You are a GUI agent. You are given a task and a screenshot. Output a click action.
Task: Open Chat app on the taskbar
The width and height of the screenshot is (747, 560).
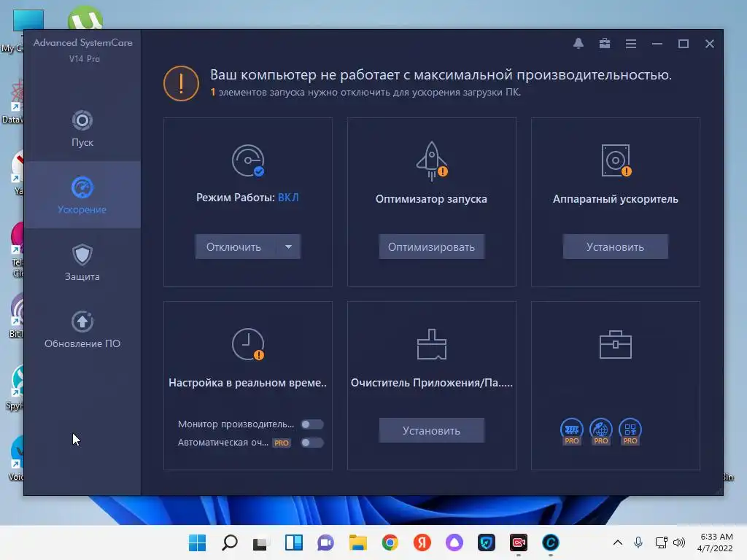pyautogui.click(x=325, y=542)
